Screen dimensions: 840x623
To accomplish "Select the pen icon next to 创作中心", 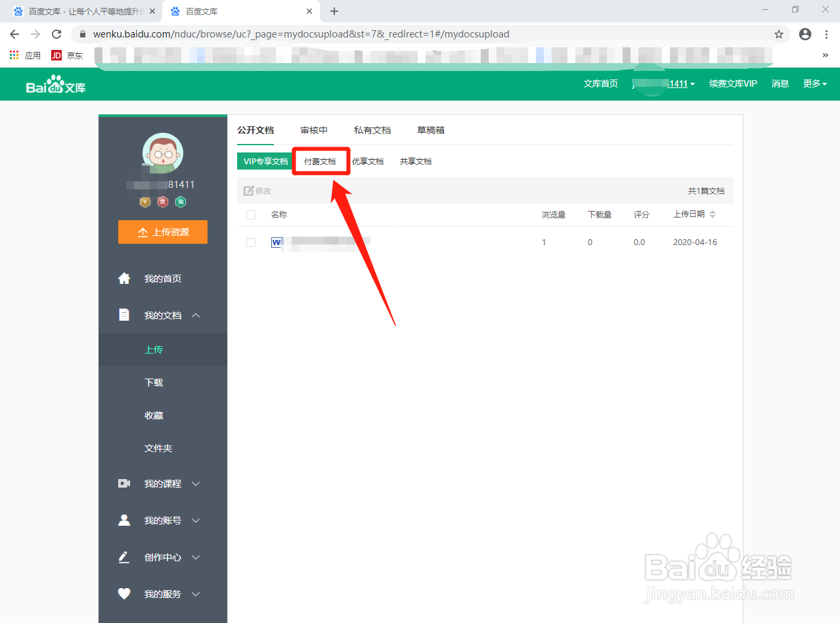I will tap(124, 557).
